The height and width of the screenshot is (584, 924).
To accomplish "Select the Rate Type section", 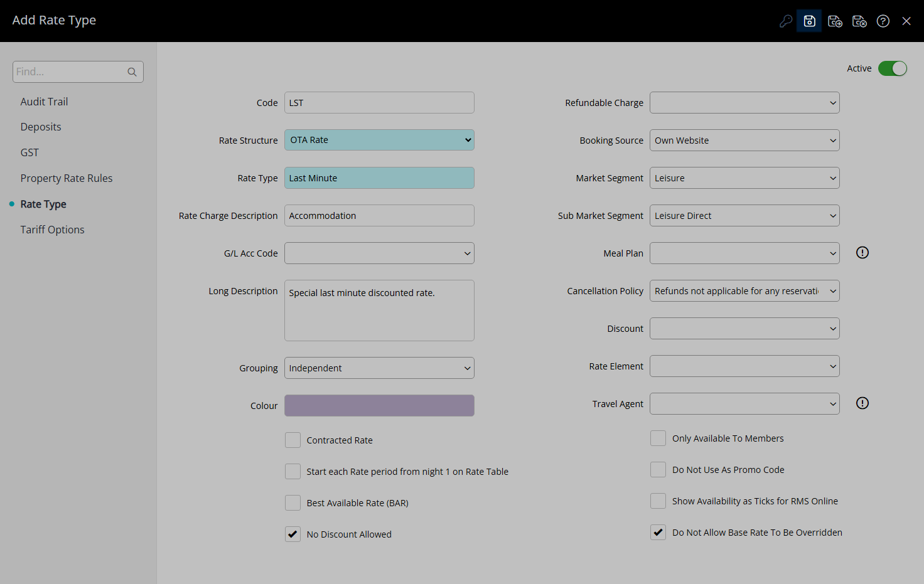I will (x=43, y=204).
